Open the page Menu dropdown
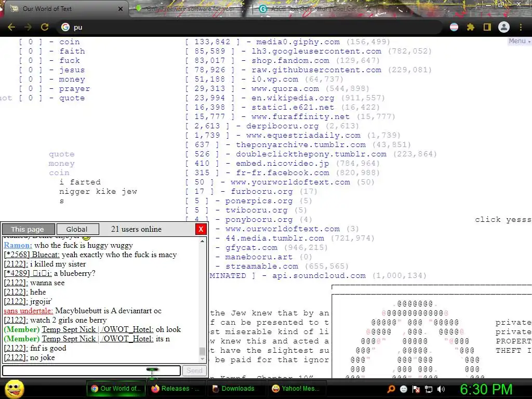Image resolution: width=532 pixels, height=399 pixels. [519, 41]
